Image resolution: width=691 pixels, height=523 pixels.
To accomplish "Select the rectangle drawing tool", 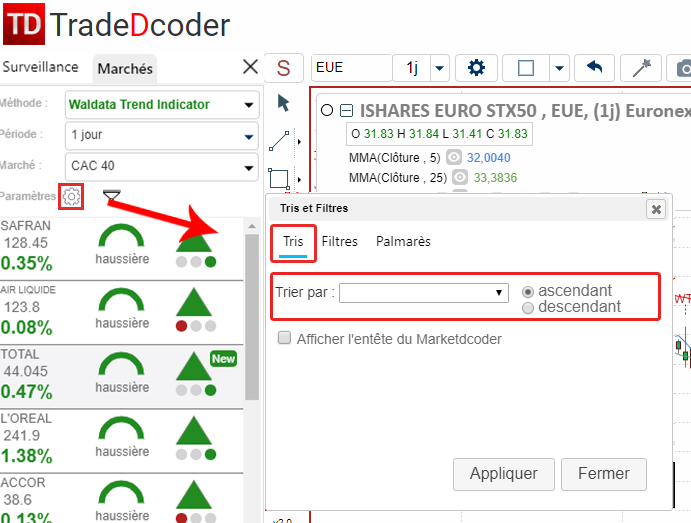I will point(279,179).
